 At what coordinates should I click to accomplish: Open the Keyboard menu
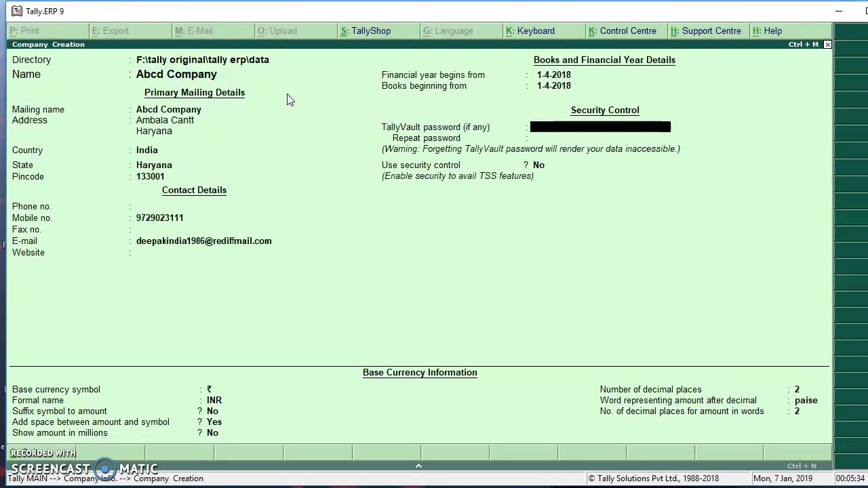(545, 31)
